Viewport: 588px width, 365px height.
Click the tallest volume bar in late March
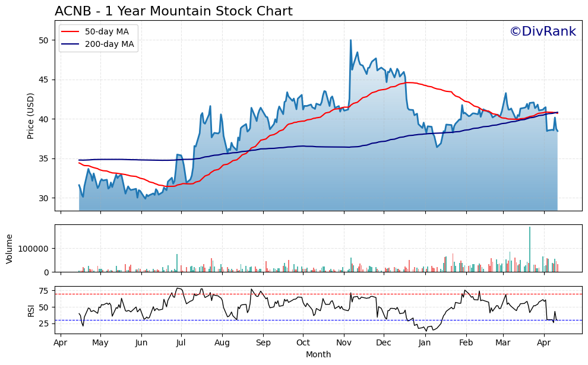click(x=530, y=249)
